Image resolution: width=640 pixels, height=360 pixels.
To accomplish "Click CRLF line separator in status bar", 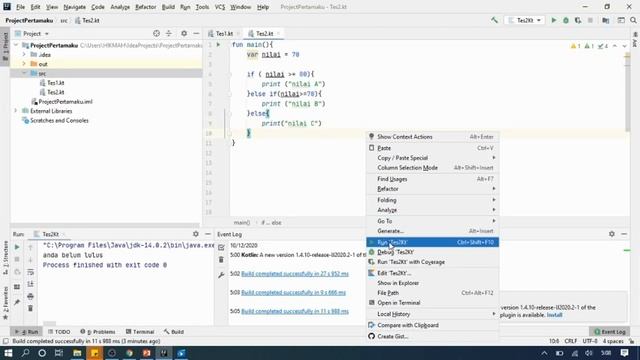I will coord(571,341).
